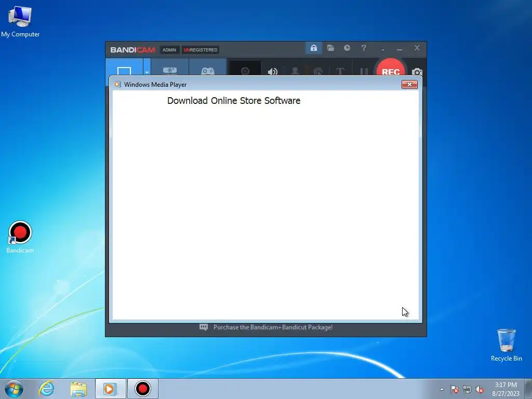Select the Recycle Bin desktop icon

click(506, 345)
